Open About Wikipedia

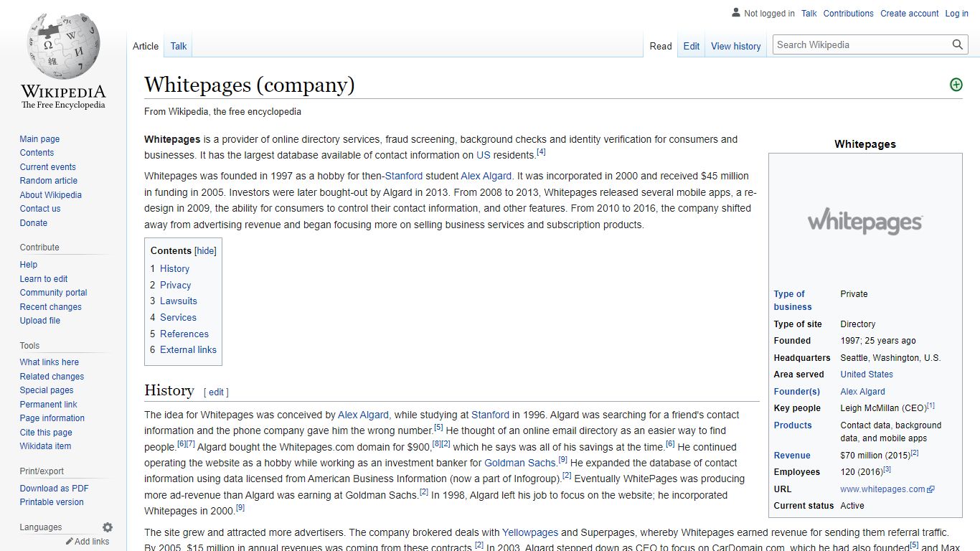pyautogui.click(x=50, y=195)
